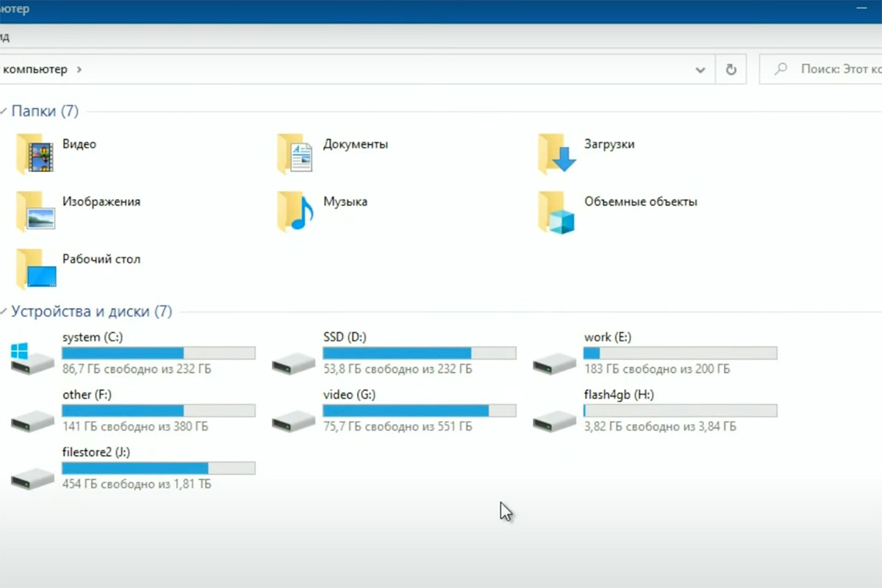Open the Видео folder icon

tap(35, 154)
